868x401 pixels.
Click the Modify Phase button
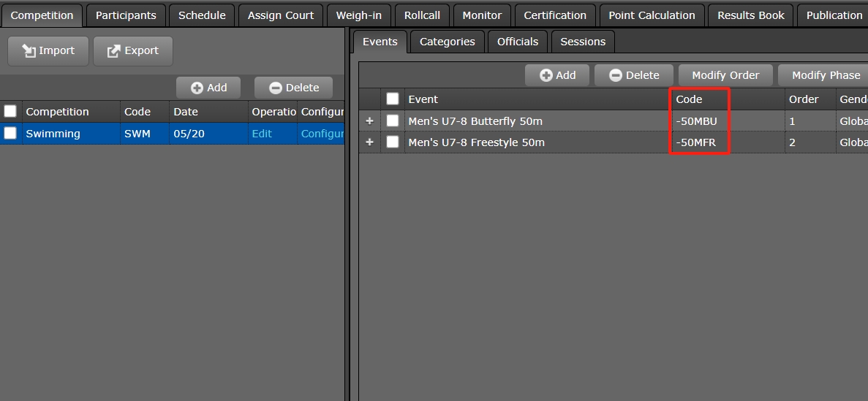point(826,75)
